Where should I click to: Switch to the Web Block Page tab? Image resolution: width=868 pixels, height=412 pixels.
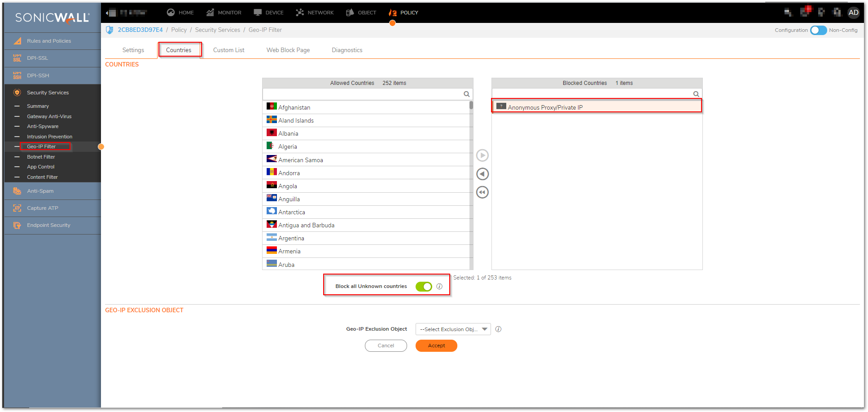coord(288,50)
